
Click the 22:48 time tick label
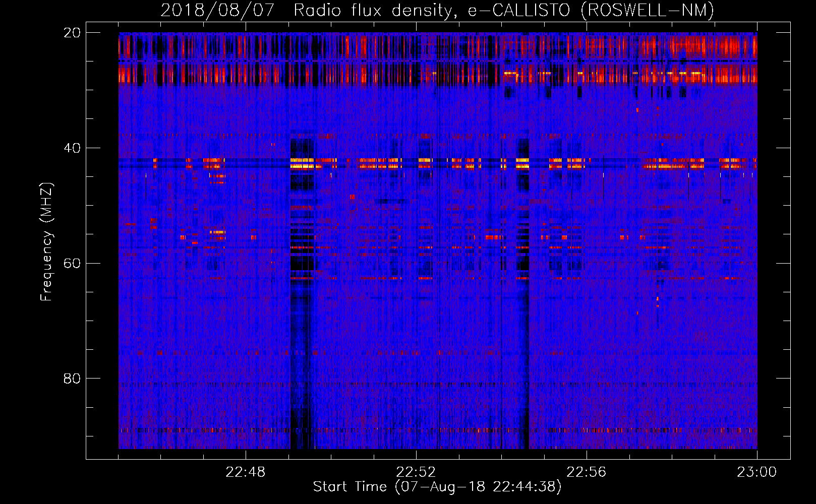click(x=246, y=472)
